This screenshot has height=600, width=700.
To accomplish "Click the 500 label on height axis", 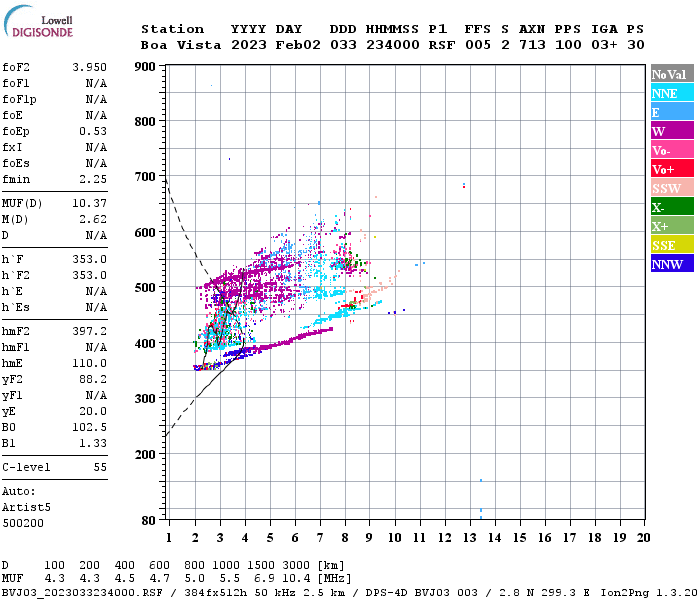I will click(145, 288).
